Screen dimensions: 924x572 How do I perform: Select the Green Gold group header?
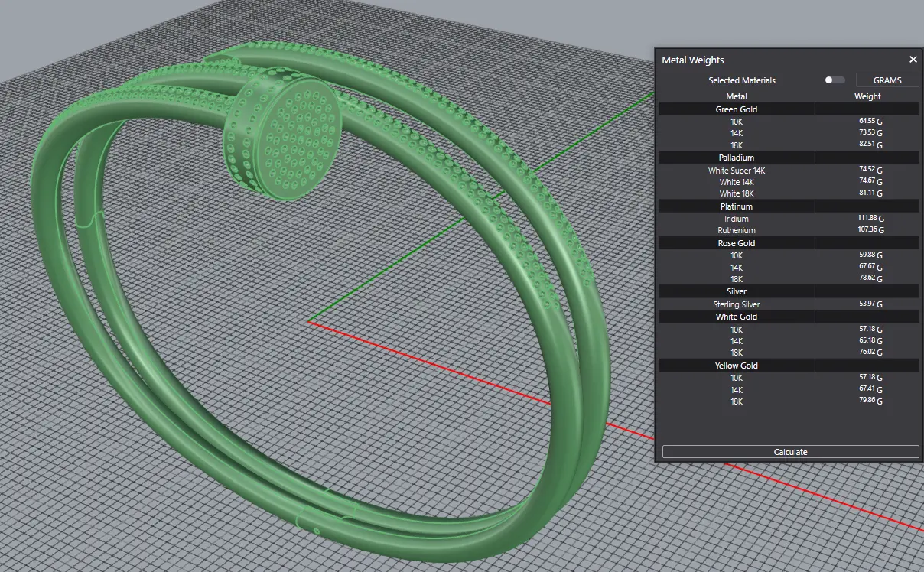789,109
